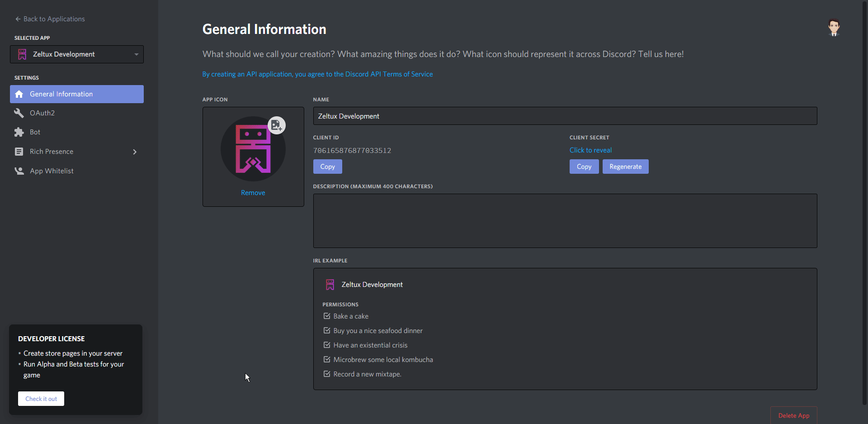Remove the app icon
This screenshot has width=868, height=424.
(x=253, y=193)
